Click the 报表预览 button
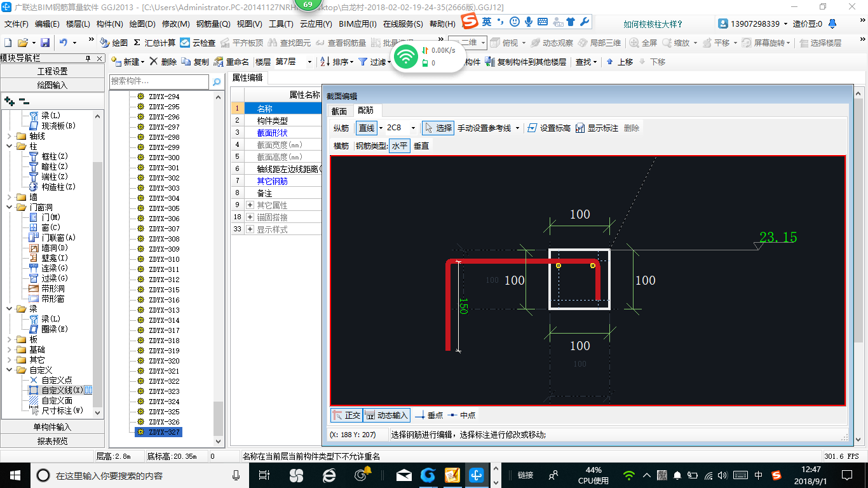868x488 pixels. click(x=52, y=441)
